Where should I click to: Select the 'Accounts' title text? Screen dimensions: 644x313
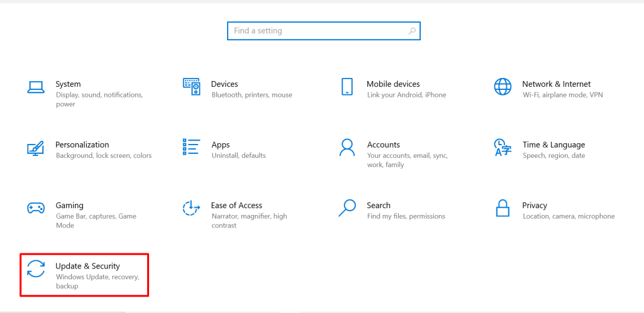[x=383, y=145]
